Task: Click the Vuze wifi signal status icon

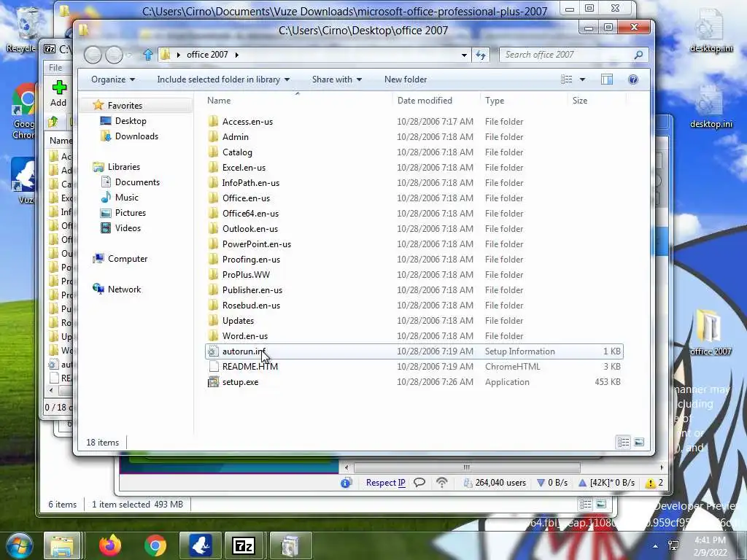Action: coord(441,483)
